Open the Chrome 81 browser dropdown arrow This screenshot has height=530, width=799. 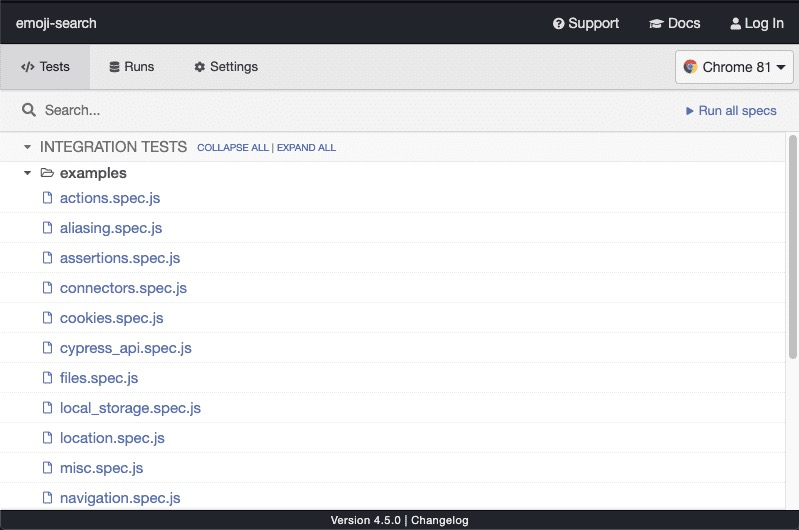pyautogui.click(x=781, y=67)
